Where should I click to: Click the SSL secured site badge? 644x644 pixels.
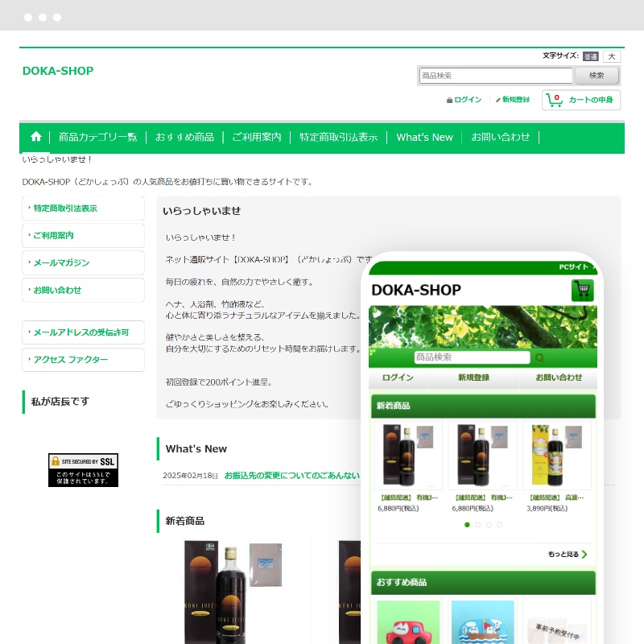(x=84, y=470)
